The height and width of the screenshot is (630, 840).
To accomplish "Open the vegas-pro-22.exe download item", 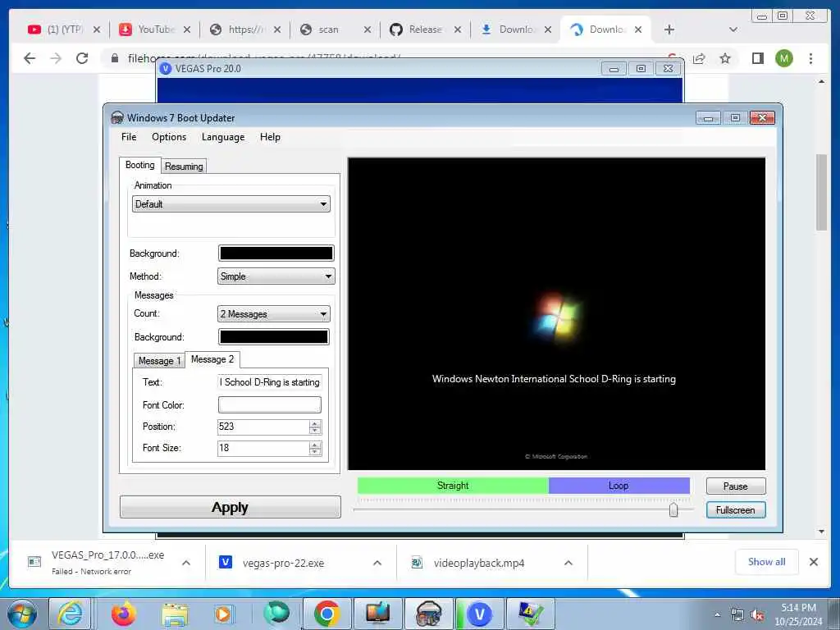I will point(284,563).
